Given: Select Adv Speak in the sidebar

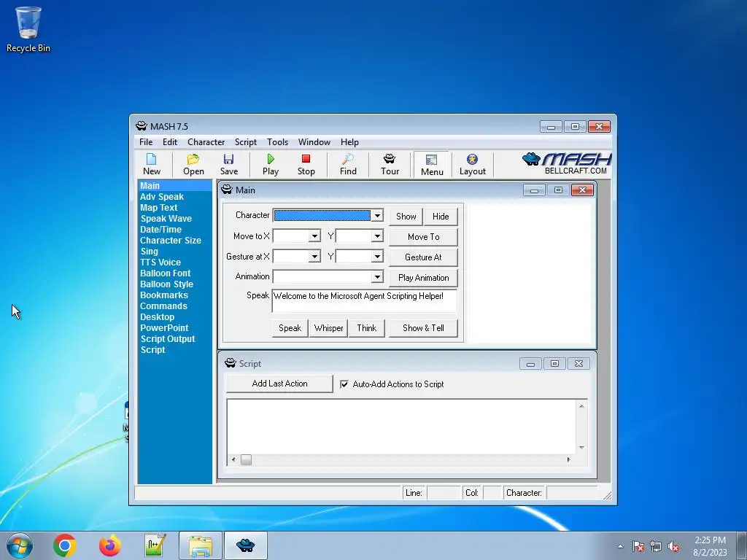Looking at the screenshot, I should [161, 197].
